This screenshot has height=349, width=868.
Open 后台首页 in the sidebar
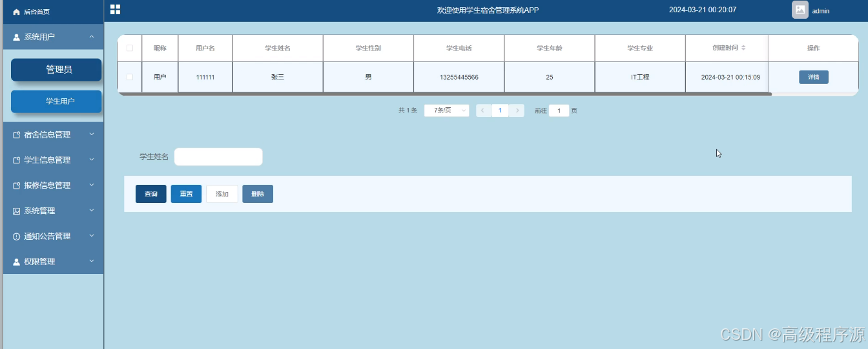pyautogui.click(x=53, y=12)
